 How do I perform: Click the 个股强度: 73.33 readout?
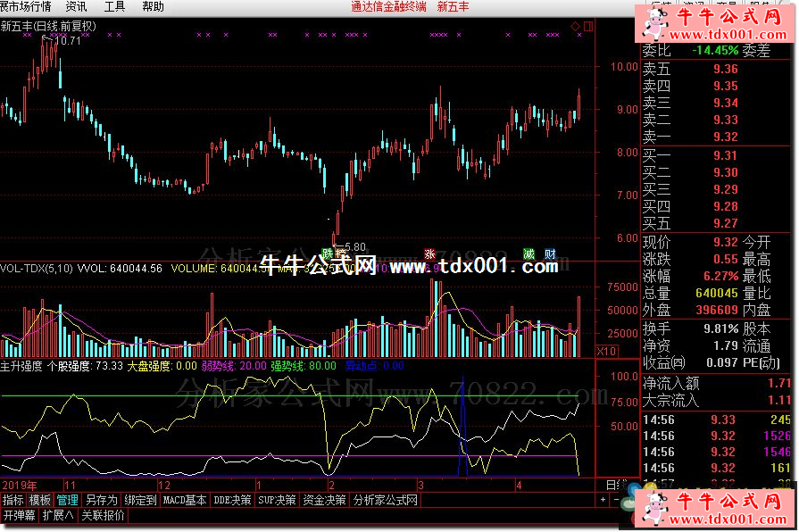coord(85,366)
